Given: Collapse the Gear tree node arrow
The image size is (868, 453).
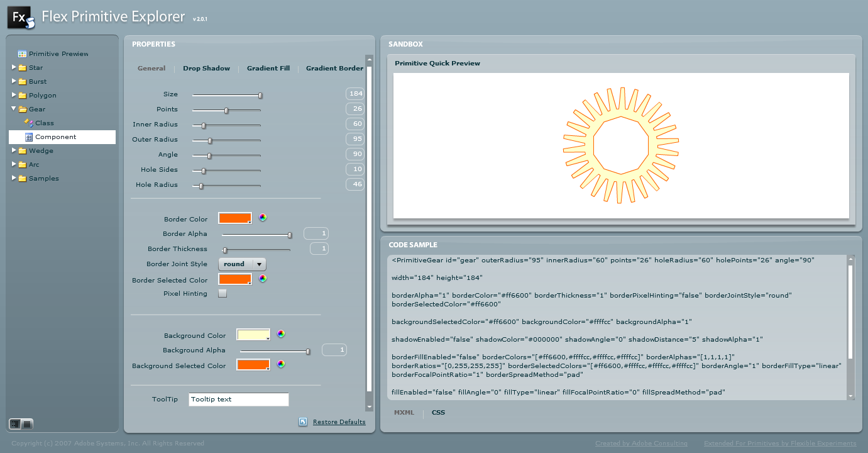Looking at the screenshot, I should pos(14,109).
